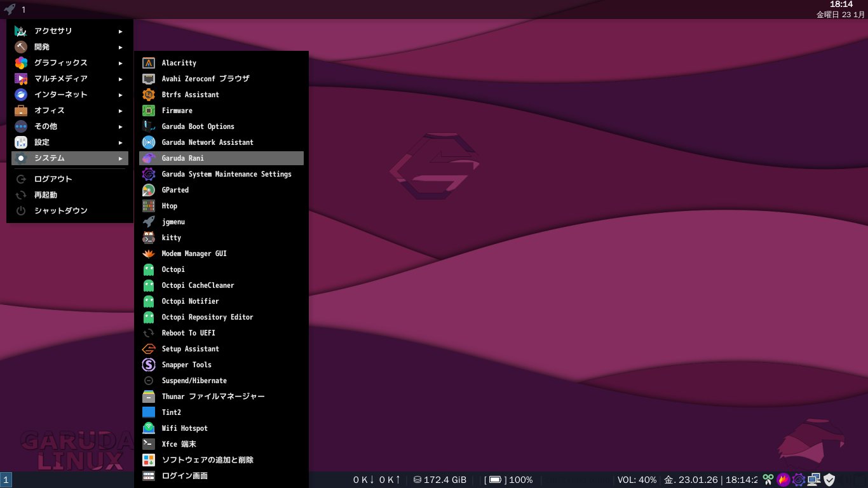Open Wifi Hotspot icon
Viewport: 868px width, 488px height.
pyautogui.click(x=149, y=428)
